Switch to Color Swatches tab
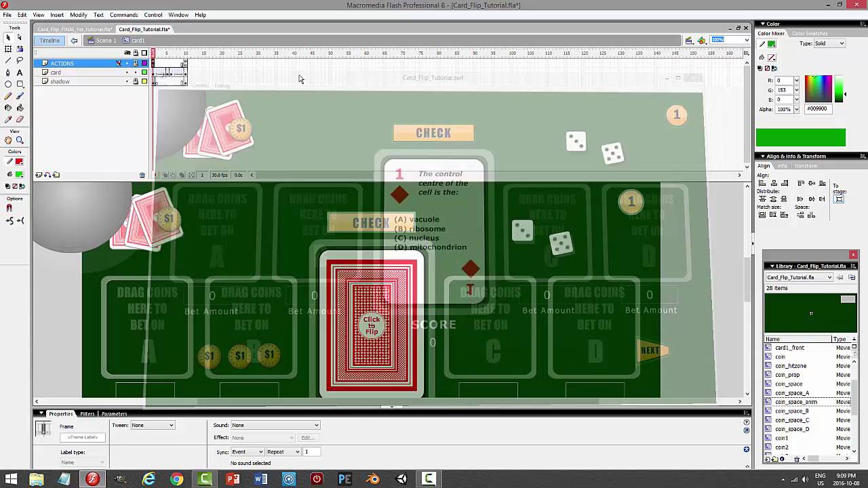 [810, 33]
